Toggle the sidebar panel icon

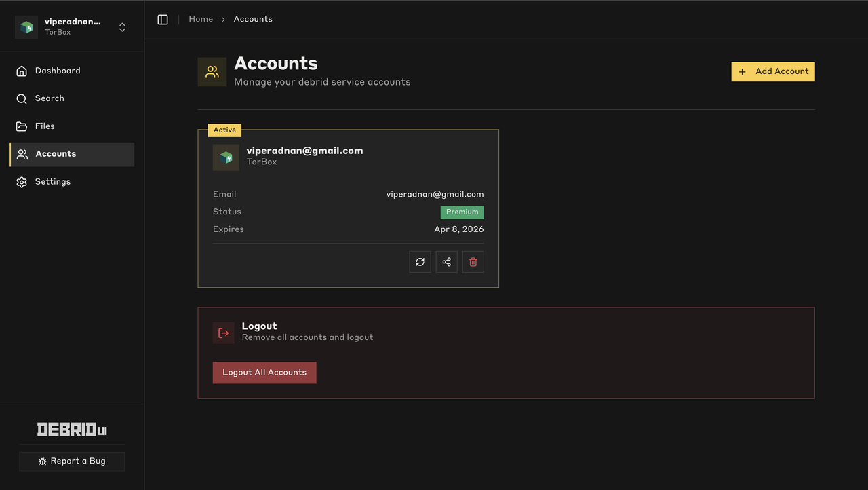(x=163, y=20)
